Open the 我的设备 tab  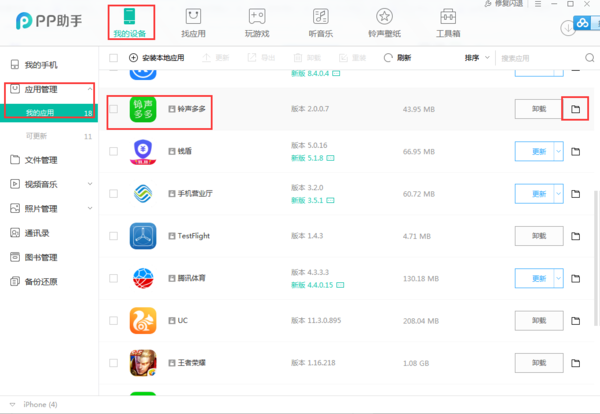pos(130,23)
